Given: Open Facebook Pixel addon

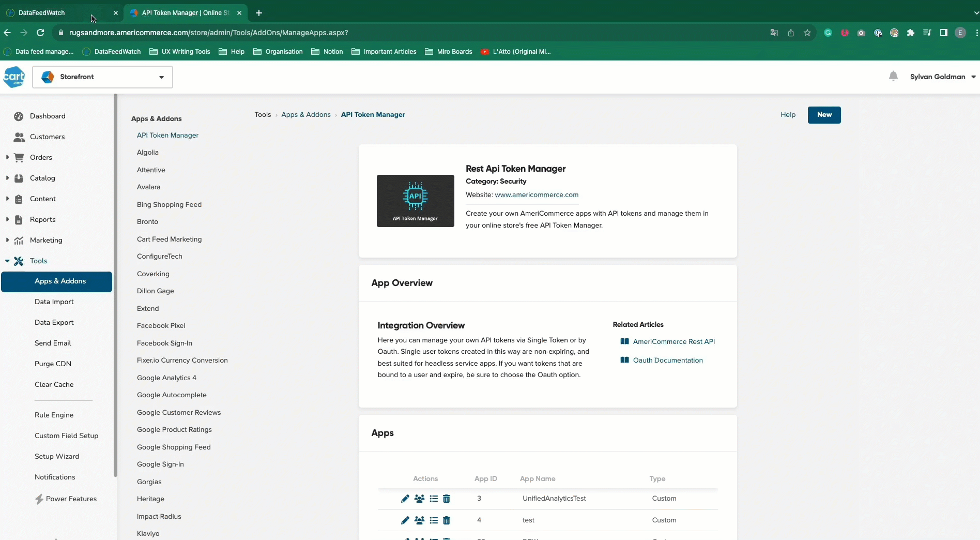Looking at the screenshot, I should pos(161,326).
